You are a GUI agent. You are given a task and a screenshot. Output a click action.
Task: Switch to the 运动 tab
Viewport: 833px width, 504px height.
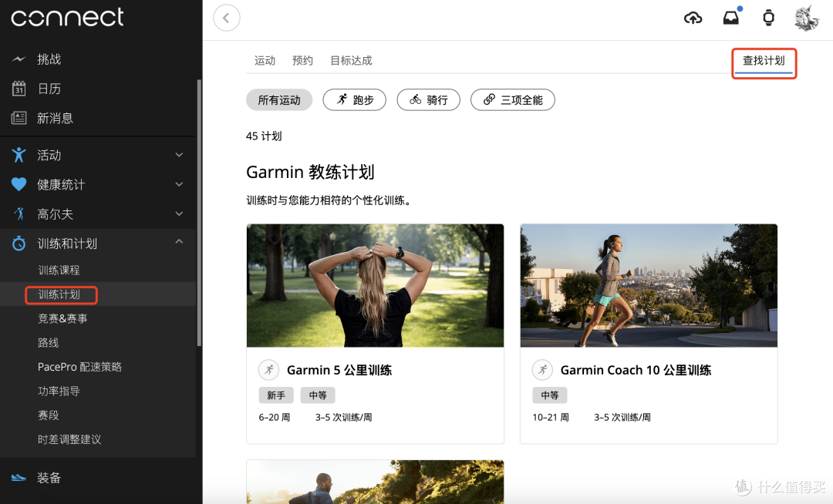coord(265,60)
